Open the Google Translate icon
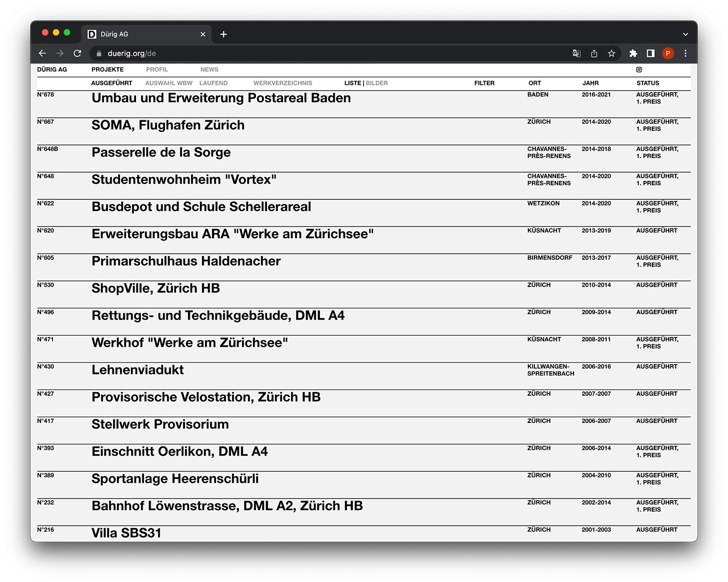Image resolution: width=728 pixels, height=582 pixels. [577, 53]
